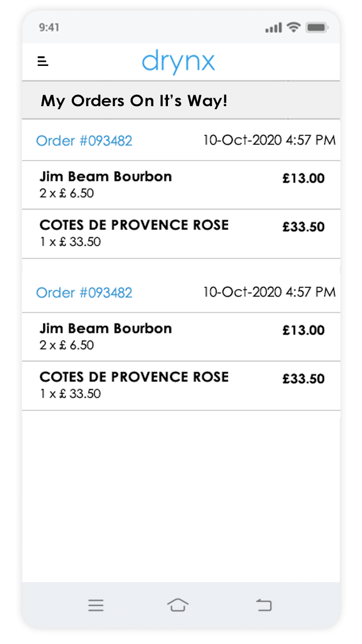
Task: Tap the 9:41 clock in status bar
Action: coord(49,28)
